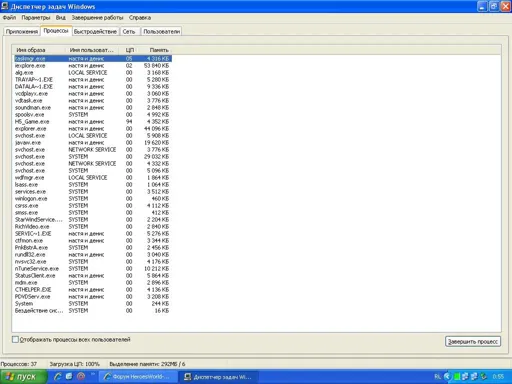
Task: Select the nTuneService.exe process
Action: click(x=93, y=269)
